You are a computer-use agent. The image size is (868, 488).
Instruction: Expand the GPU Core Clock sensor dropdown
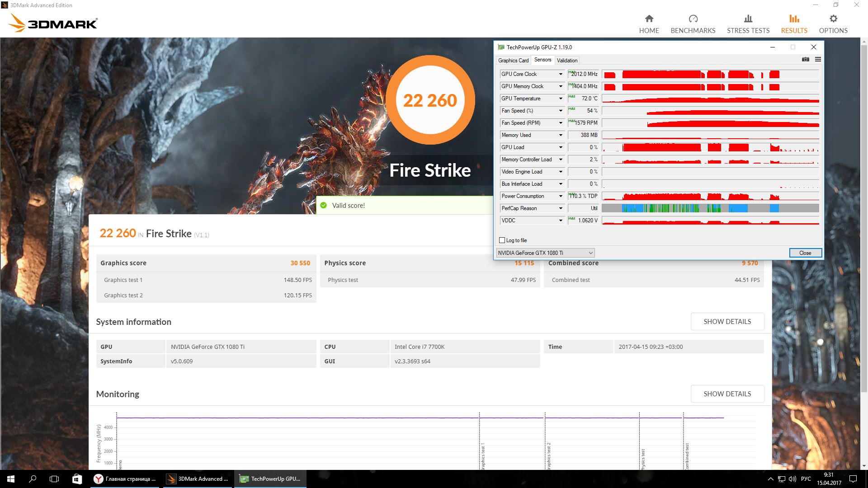click(561, 74)
